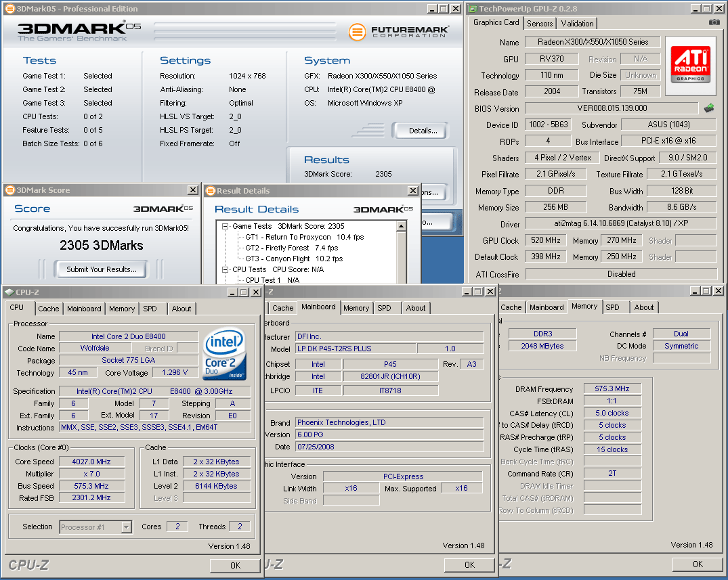
Task: Collapse the CPU Tests tree node
Action: click(x=226, y=269)
